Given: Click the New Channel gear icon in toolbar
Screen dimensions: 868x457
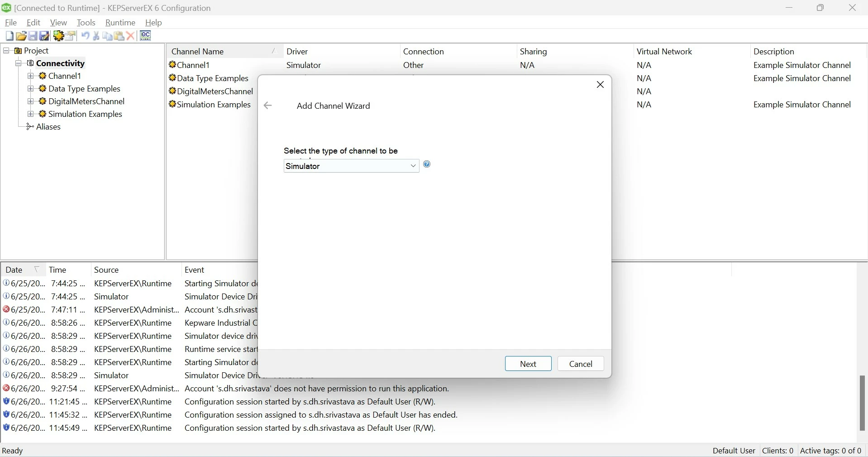Looking at the screenshot, I should coord(58,36).
